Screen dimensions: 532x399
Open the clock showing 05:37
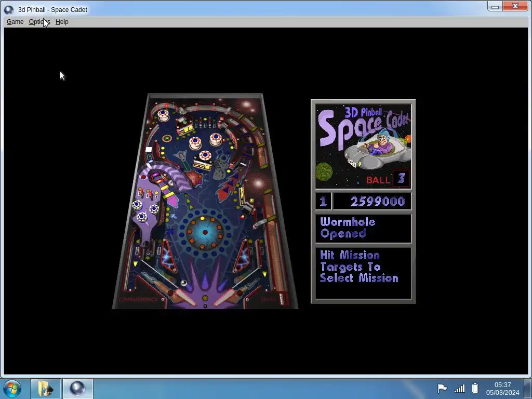point(502,389)
